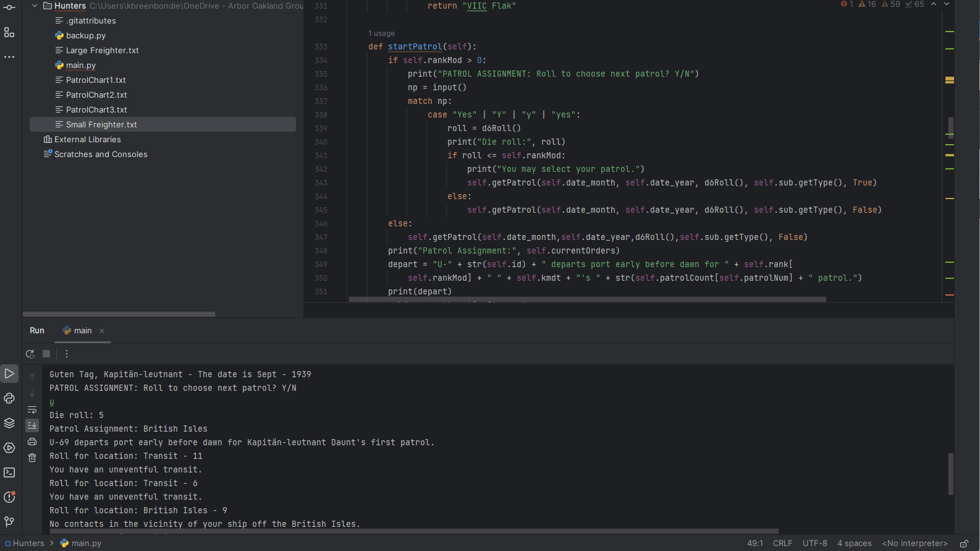980x551 pixels.
Task: Click the Rerun 'main' icon
Action: click(30, 354)
